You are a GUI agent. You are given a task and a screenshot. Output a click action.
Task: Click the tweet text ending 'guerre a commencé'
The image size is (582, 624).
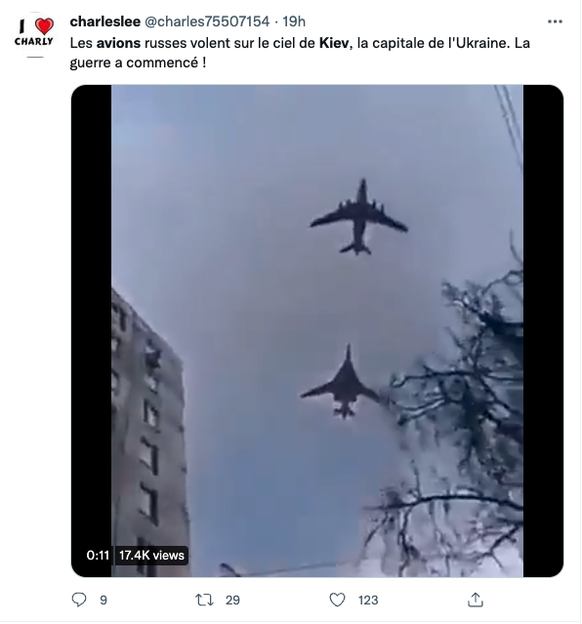300,53
